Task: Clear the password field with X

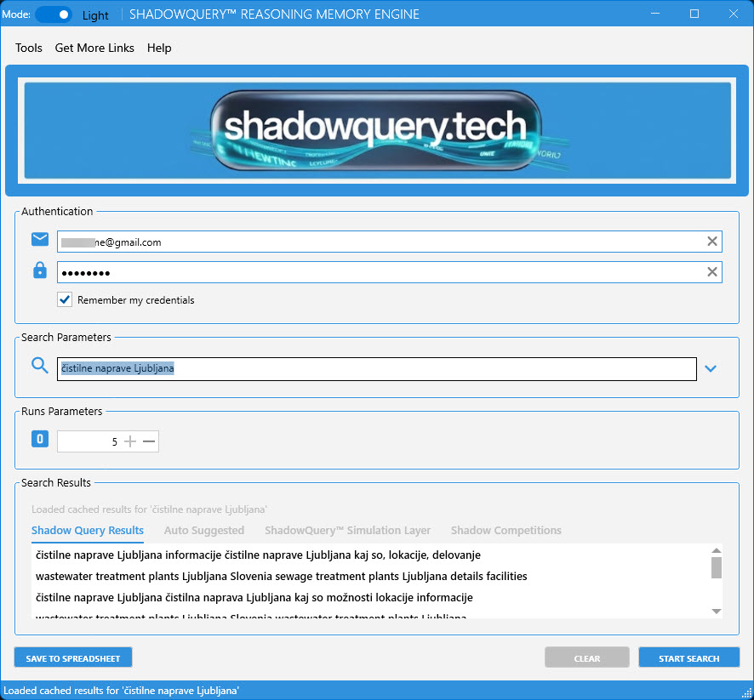Action: (x=712, y=272)
